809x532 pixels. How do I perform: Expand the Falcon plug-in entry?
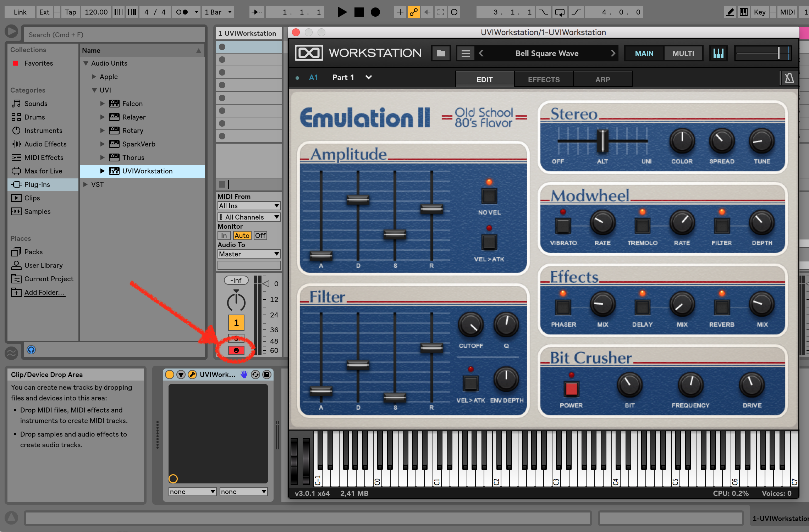tap(102, 104)
